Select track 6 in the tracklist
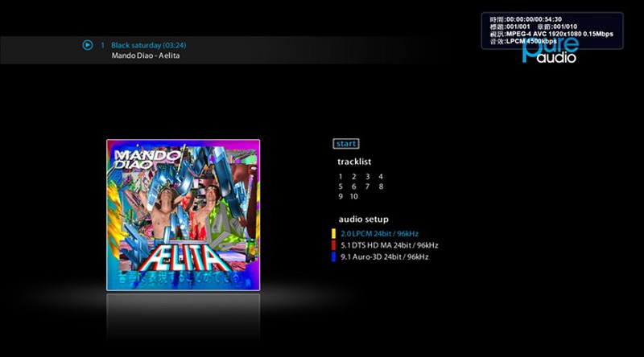Viewport: 644px width, 357px height. coord(354,187)
